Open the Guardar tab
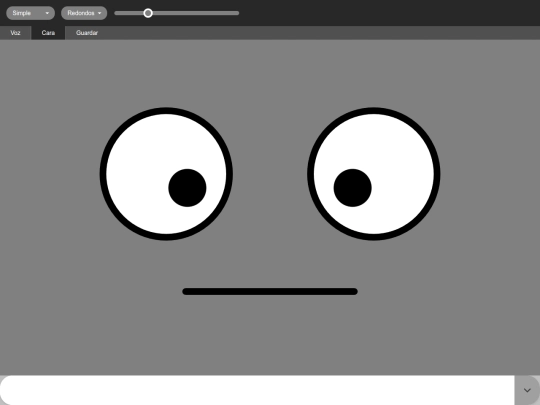The height and width of the screenshot is (405, 540). pos(87,33)
